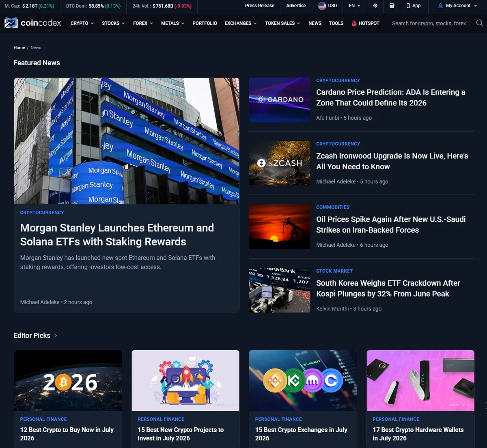Open the Portfolio menu item
Screen dimensions: 487x448
(x=205, y=23)
